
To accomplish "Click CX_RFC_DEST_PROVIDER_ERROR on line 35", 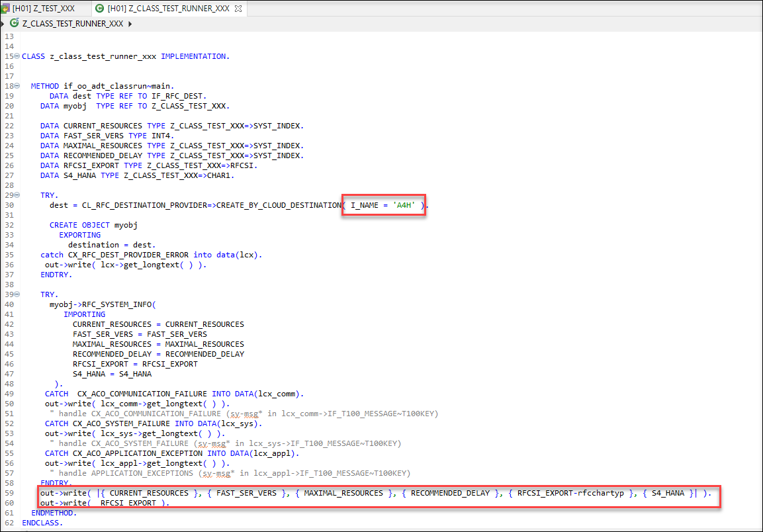I will pos(128,255).
